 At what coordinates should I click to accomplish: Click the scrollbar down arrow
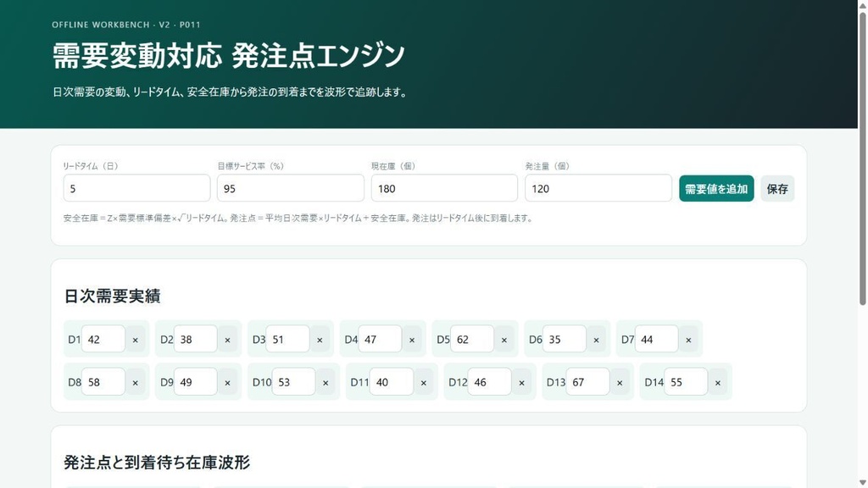[x=862, y=482]
